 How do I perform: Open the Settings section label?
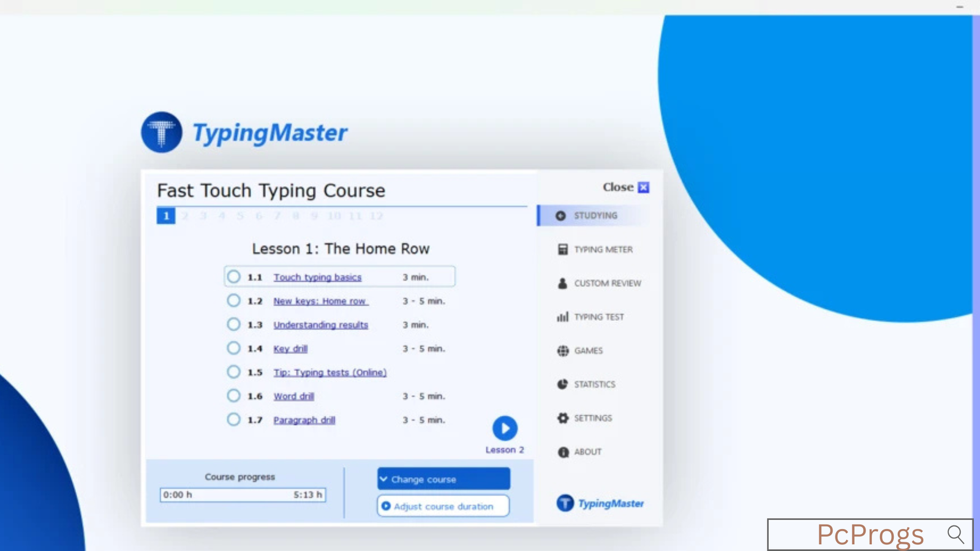pyautogui.click(x=593, y=418)
